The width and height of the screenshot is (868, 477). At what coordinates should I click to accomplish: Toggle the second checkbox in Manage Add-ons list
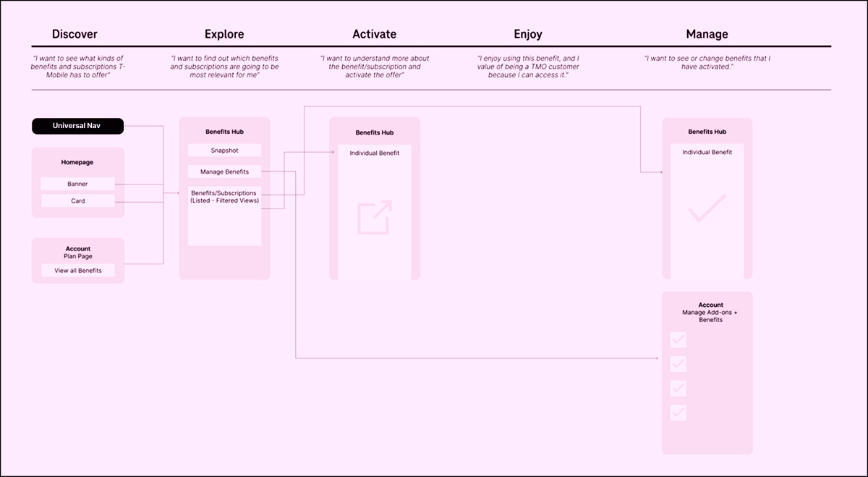[678, 364]
